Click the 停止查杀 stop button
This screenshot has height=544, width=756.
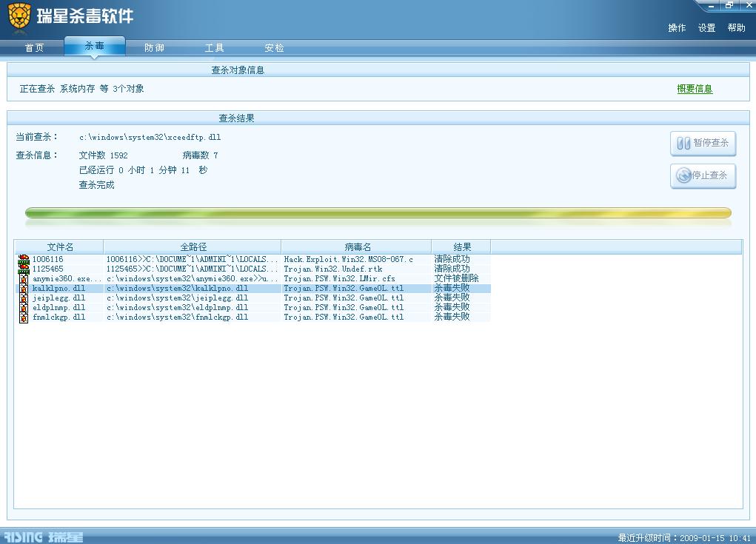(x=703, y=176)
